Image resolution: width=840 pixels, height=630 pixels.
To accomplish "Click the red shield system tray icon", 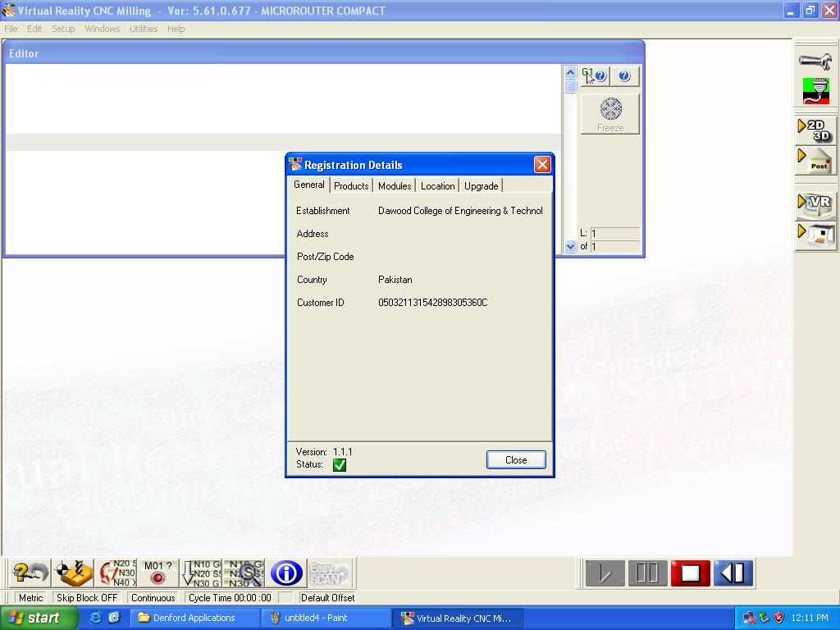I will point(779,619).
